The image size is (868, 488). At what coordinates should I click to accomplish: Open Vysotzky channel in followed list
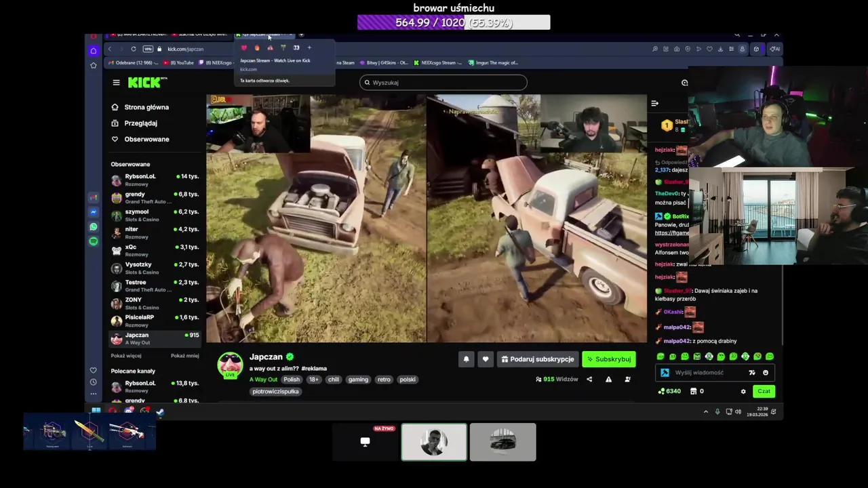(x=155, y=268)
